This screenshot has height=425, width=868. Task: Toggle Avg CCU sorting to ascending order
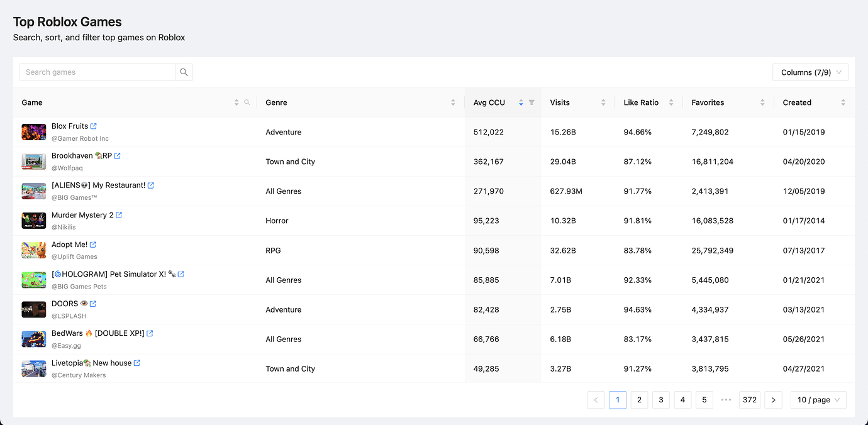521,100
